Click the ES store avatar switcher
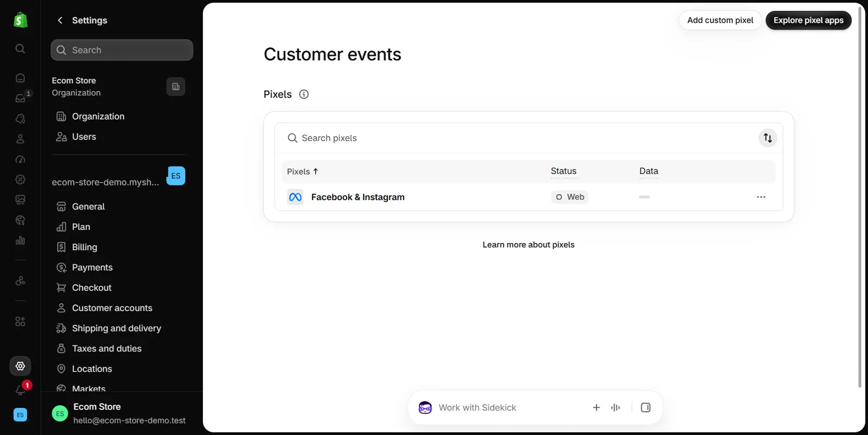Viewport: 868px width, 435px height. click(176, 176)
